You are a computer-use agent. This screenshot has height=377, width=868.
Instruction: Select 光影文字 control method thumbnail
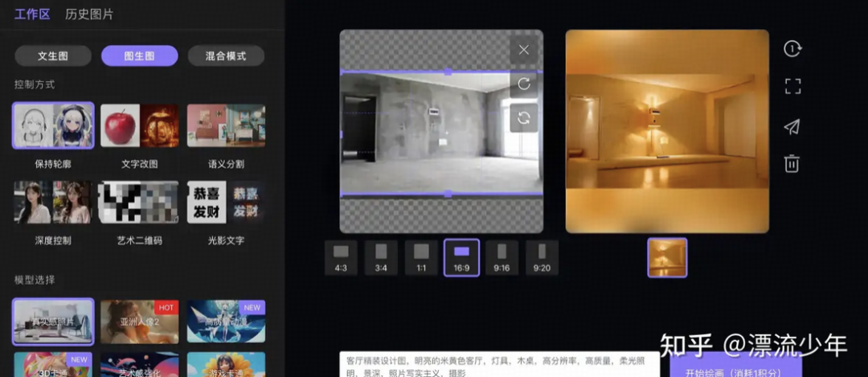pyautogui.click(x=226, y=202)
